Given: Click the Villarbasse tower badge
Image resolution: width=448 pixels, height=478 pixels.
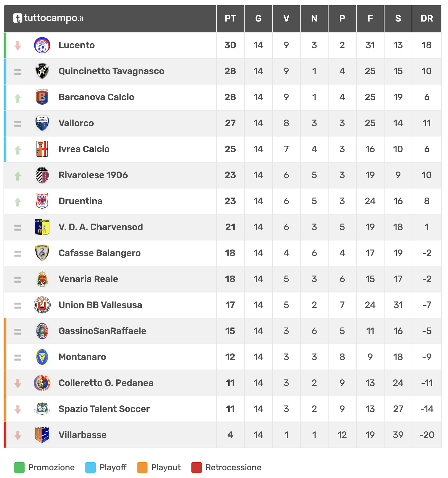Looking at the screenshot, I should tap(42, 435).
